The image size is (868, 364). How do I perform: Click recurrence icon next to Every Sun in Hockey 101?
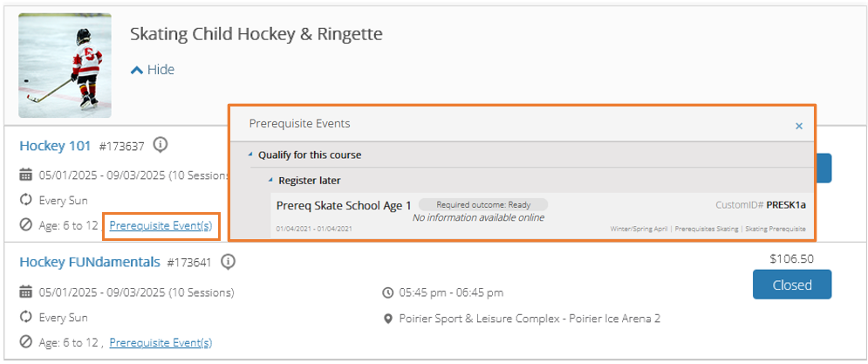[25, 201]
